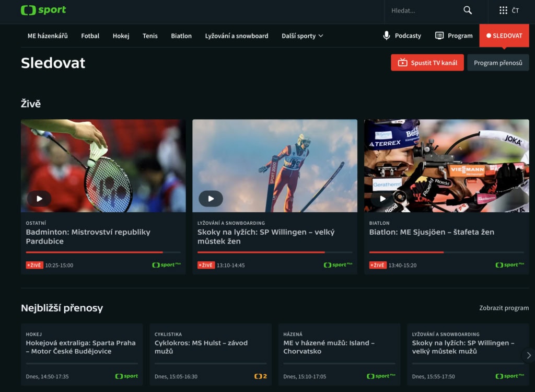Expand the Další sporty dropdown
The image size is (535, 392).
pyautogui.click(x=302, y=36)
